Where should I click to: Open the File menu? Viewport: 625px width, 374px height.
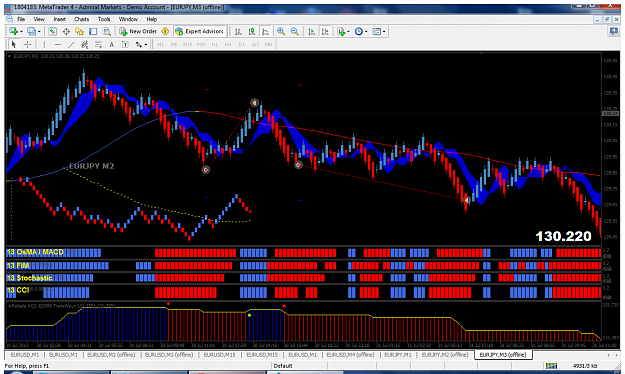21,19
